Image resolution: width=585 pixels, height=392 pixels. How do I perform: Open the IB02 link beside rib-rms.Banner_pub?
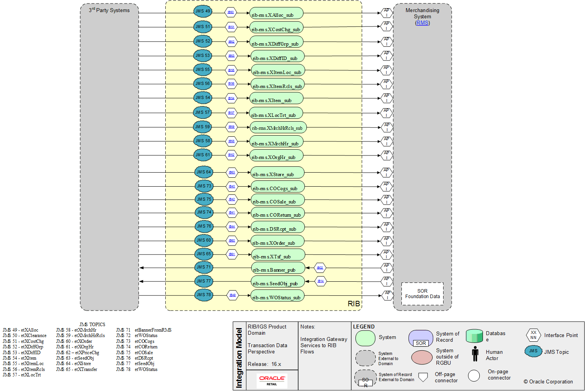pyautogui.click(x=320, y=268)
